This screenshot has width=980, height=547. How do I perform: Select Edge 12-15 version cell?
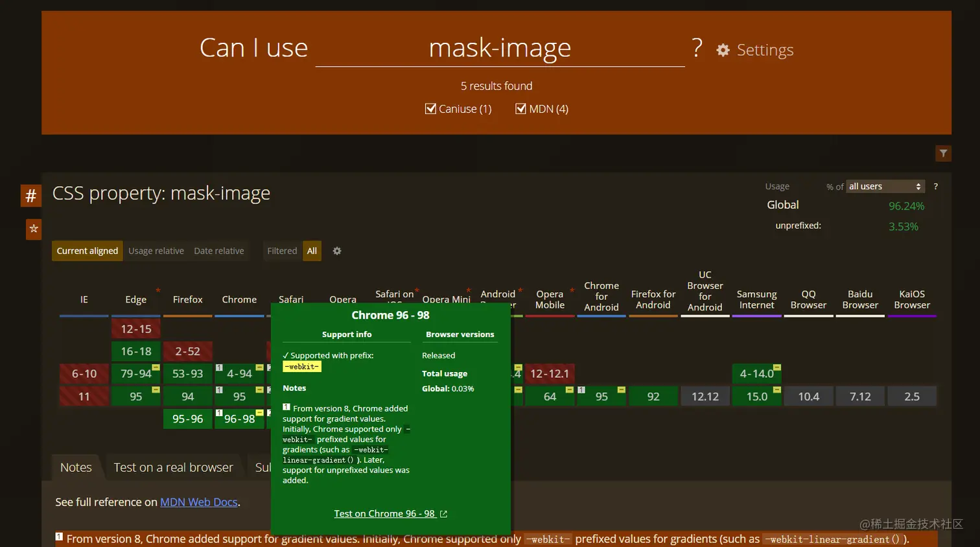click(x=136, y=329)
